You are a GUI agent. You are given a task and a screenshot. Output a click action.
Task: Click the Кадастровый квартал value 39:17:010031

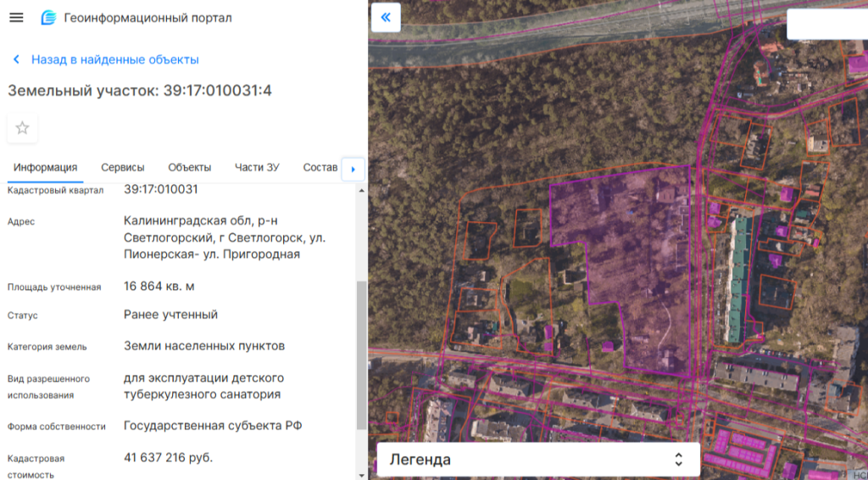160,189
